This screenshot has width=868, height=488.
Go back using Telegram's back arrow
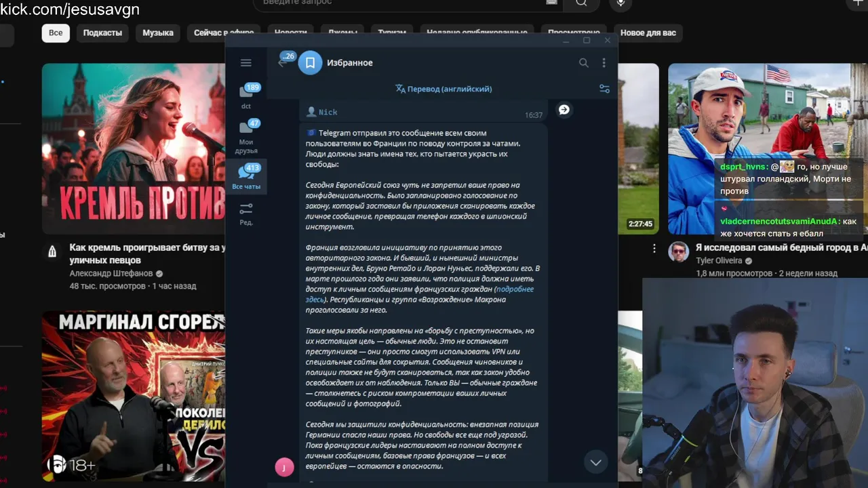[x=282, y=62]
